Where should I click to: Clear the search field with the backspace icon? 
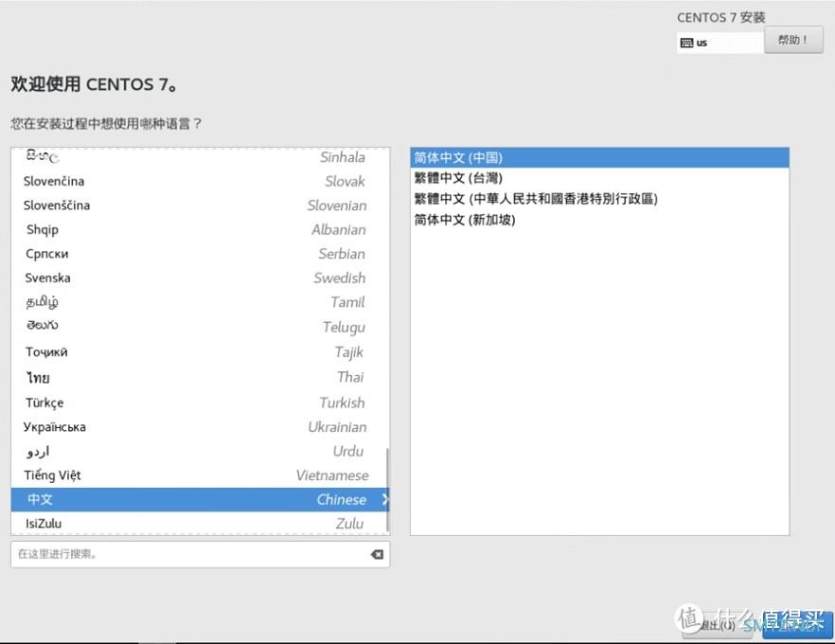[377, 555]
